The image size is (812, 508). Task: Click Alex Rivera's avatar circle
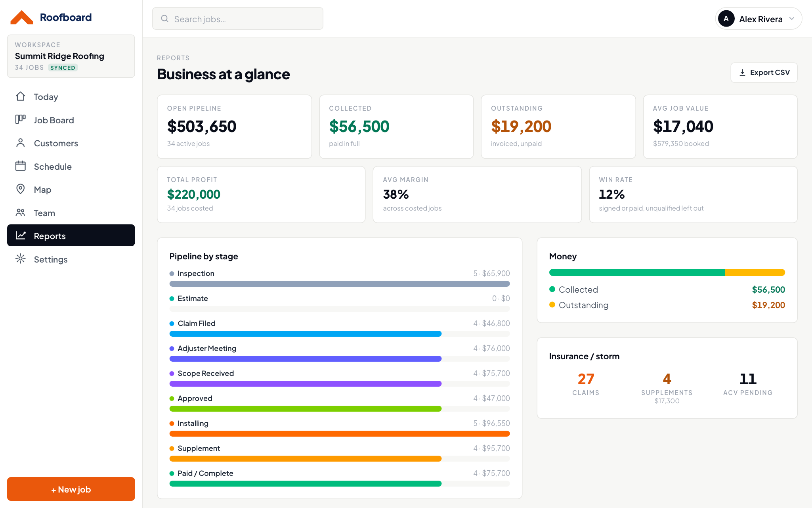point(726,19)
